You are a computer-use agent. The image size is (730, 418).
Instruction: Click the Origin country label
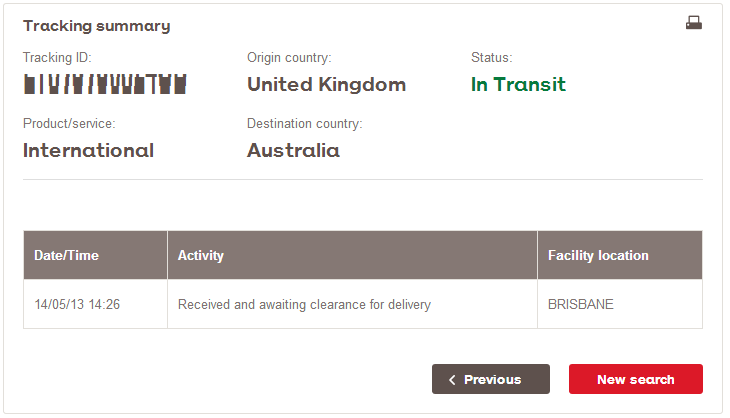tap(289, 58)
